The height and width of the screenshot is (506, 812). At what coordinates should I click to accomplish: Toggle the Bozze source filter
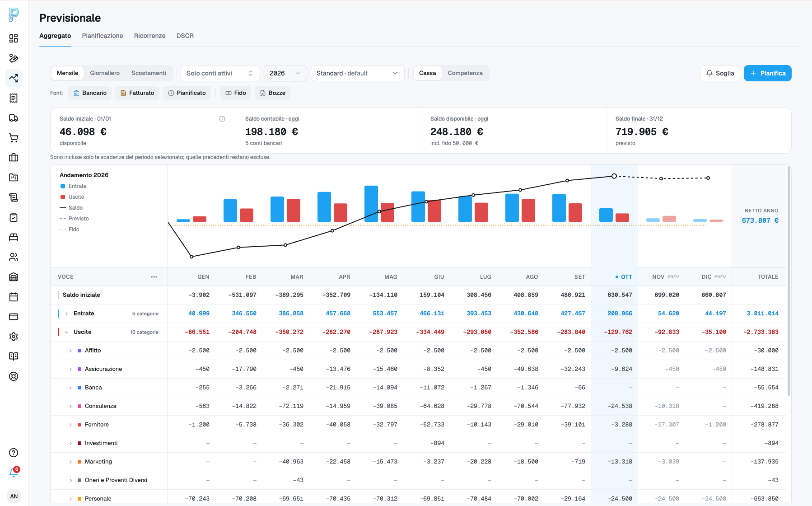point(273,93)
